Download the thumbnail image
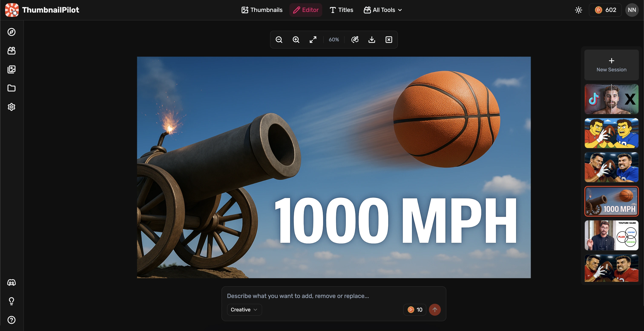The image size is (644, 331). (372, 40)
